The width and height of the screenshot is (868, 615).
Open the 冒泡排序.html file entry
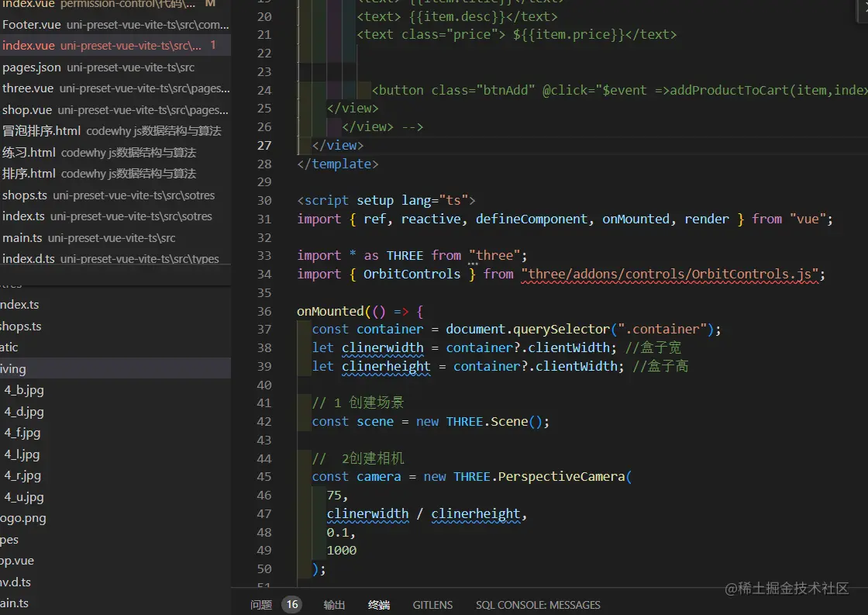(x=42, y=131)
